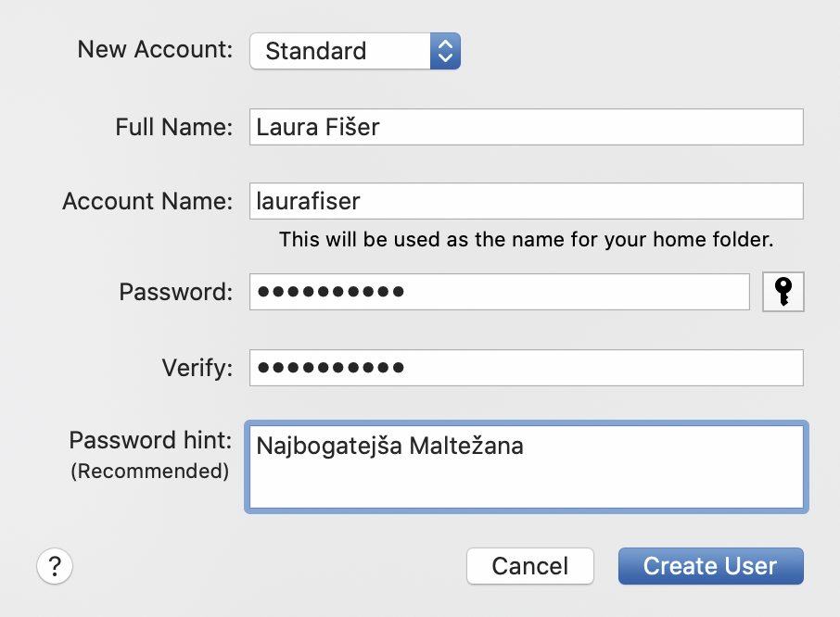Open the Password Assistant key icon
This screenshot has height=617, width=840.
(783, 292)
